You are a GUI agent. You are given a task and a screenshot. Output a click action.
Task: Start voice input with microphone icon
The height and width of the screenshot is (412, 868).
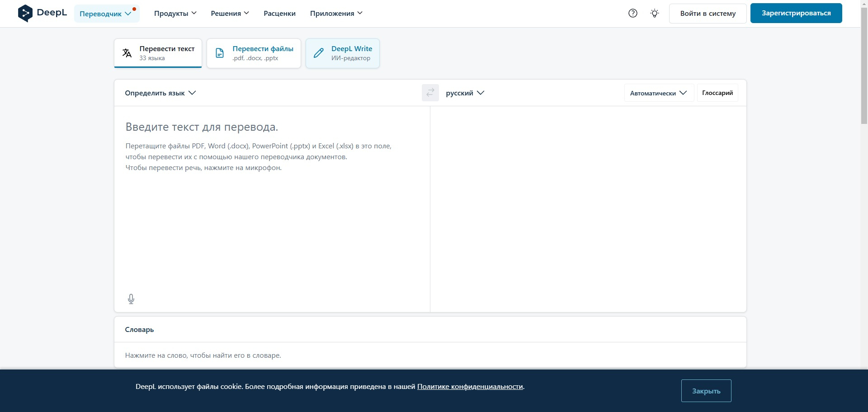tap(131, 299)
